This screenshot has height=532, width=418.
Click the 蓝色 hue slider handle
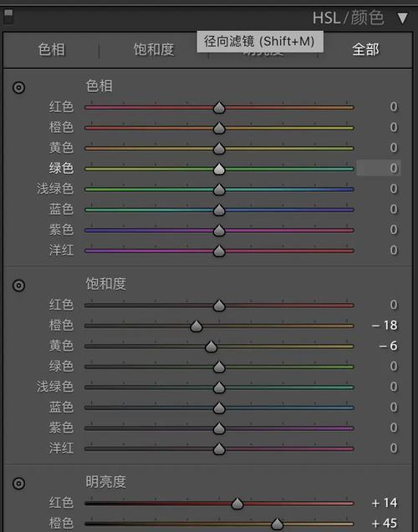219,210
